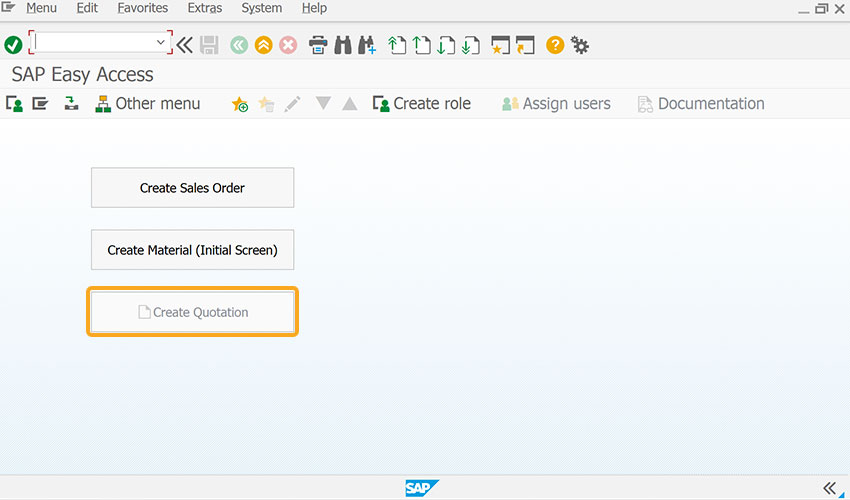
Task: Open the Edit menu
Action: coord(87,8)
